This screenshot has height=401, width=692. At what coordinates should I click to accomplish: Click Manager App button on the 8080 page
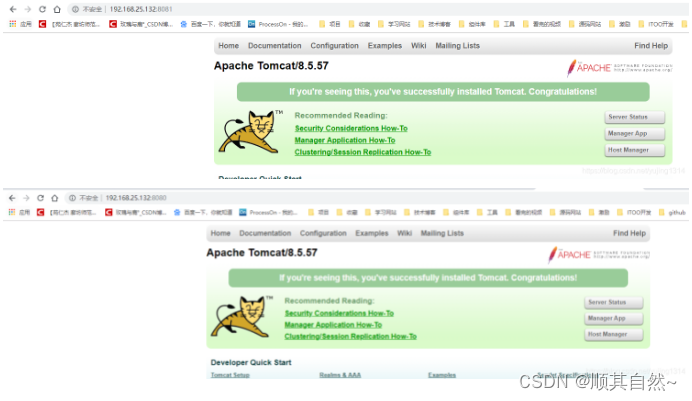(x=613, y=318)
